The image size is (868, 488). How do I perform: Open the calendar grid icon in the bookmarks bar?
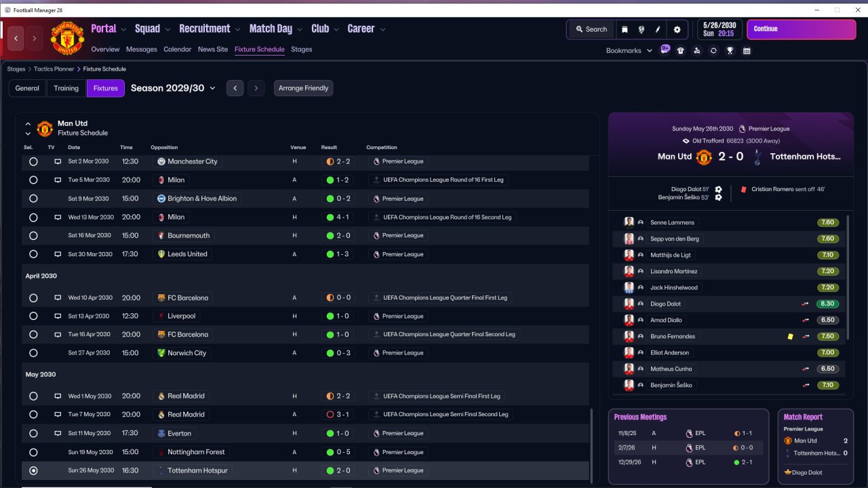[x=747, y=51]
